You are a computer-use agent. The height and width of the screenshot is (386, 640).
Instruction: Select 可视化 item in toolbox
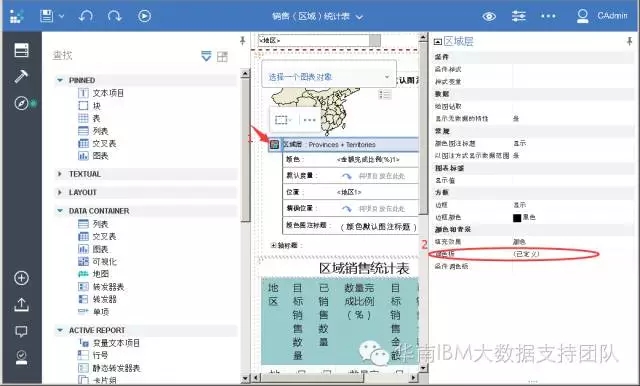pyautogui.click(x=97, y=262)
